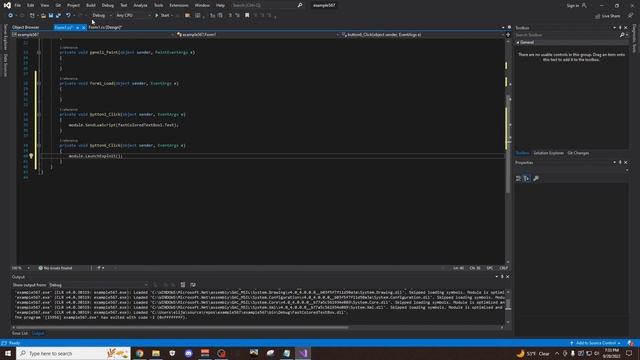Expand the Start button dropdown arrow
Screen dimensions: 640x360
(x=172, y=16)
